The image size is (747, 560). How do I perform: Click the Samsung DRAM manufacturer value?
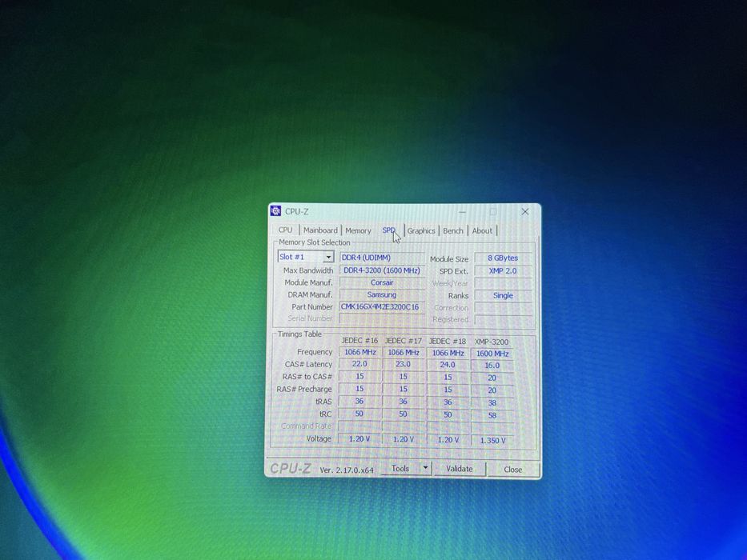click(x=382, y=294)
